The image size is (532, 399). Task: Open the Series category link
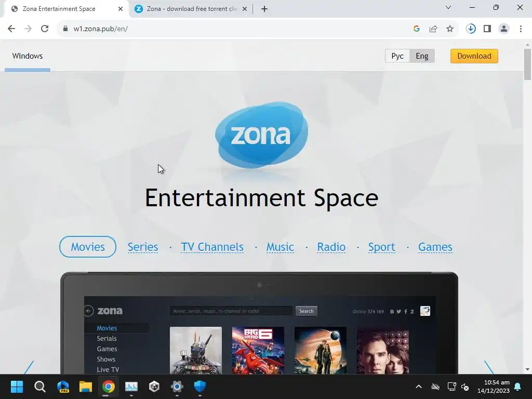[x=143, y=247]
